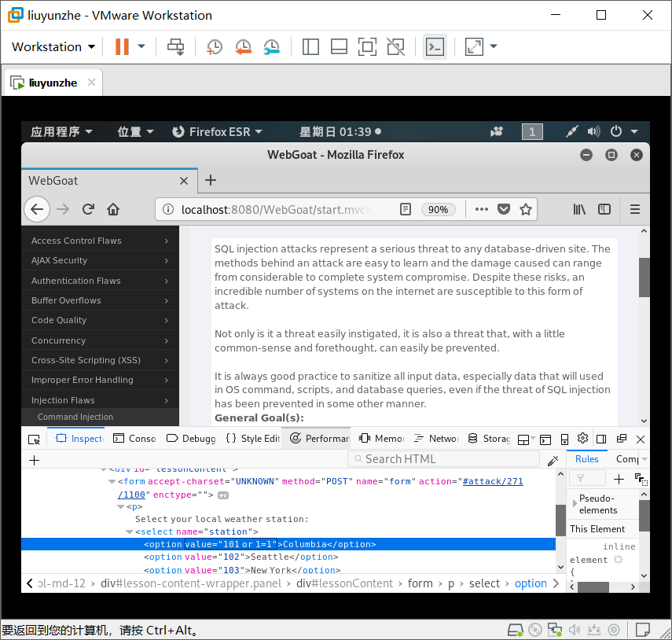This screenshot has width=672, height=640.
Task: Open the stretch guest dropdown arrow
Action: click(x=494, y=46)
